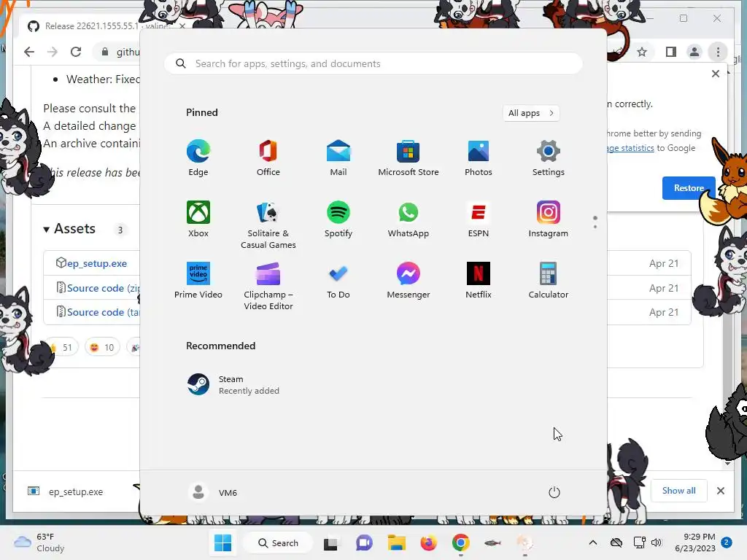Open Task View on taskbar
Screen dimensions: 747x560
[x=330, y=543]
